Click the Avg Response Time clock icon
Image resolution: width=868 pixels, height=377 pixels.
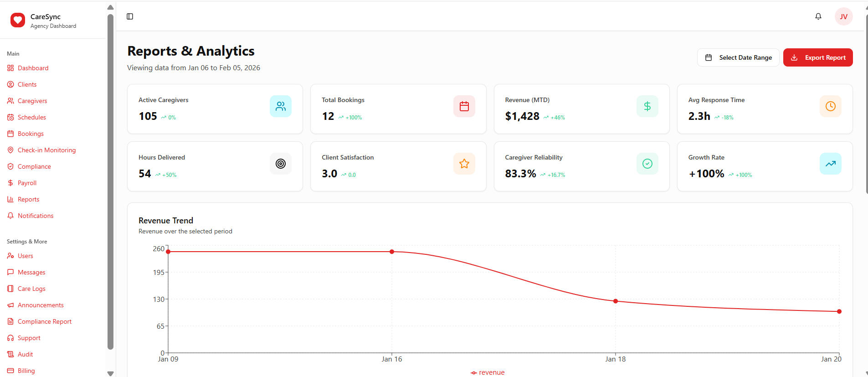tap(831, 106)
